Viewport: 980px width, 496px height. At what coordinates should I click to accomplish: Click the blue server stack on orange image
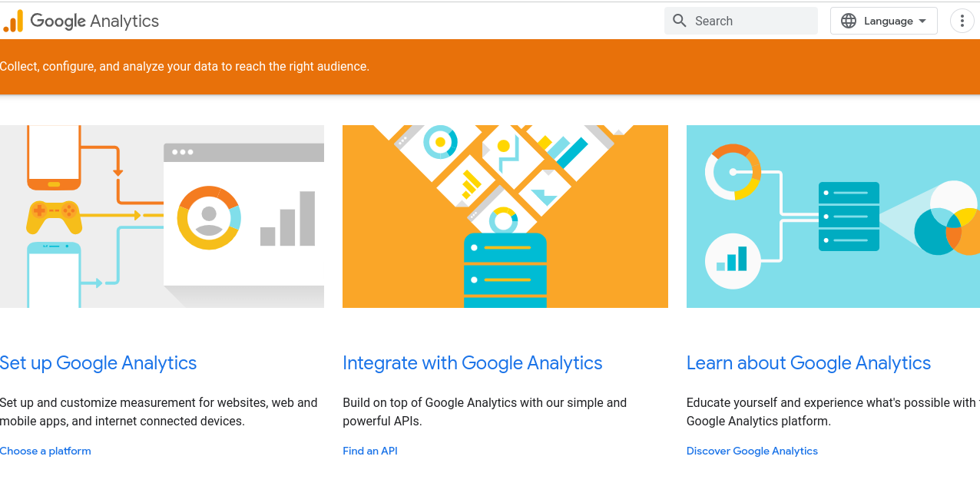[x=505, y=269]
